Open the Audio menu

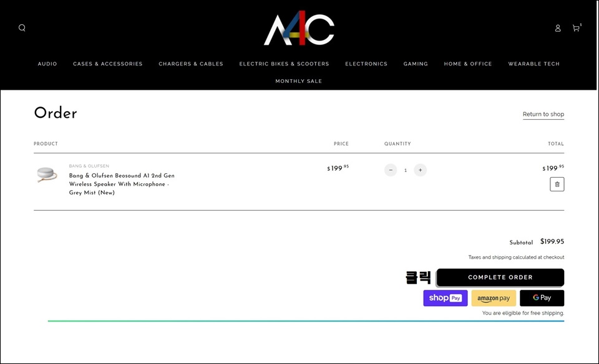click(47, 64)
